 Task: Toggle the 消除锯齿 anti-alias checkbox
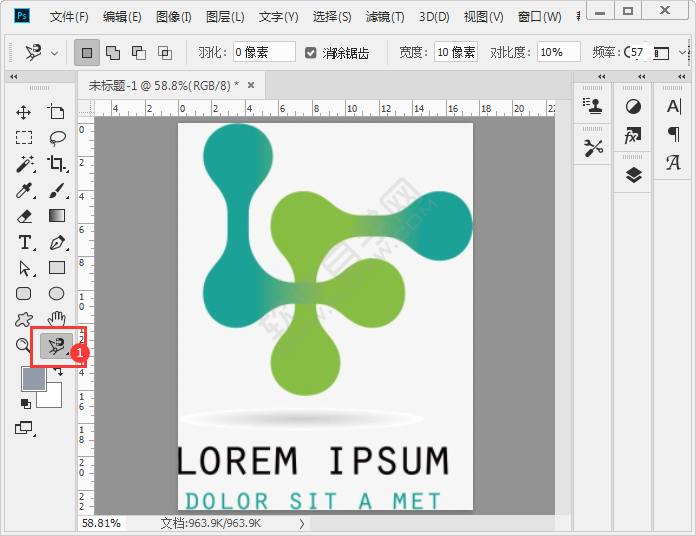[x=311, y=52]
